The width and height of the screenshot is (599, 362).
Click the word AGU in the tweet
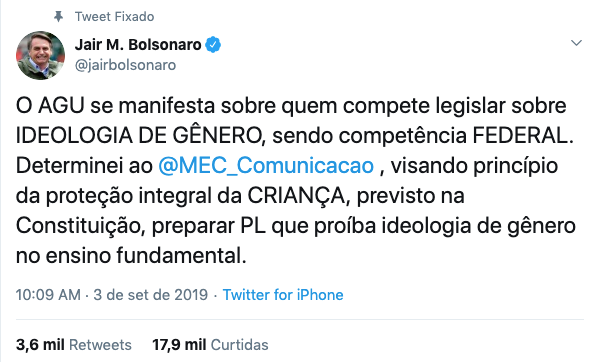point(61,106)
